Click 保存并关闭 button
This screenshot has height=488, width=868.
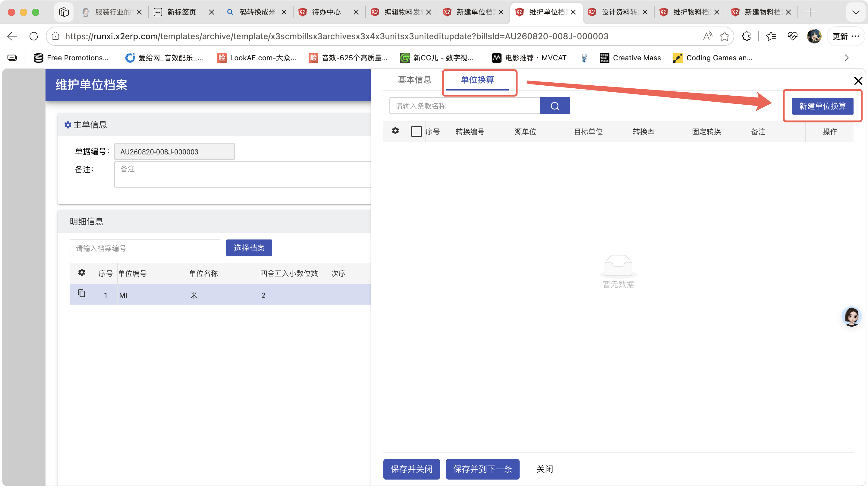pos(411,469)
